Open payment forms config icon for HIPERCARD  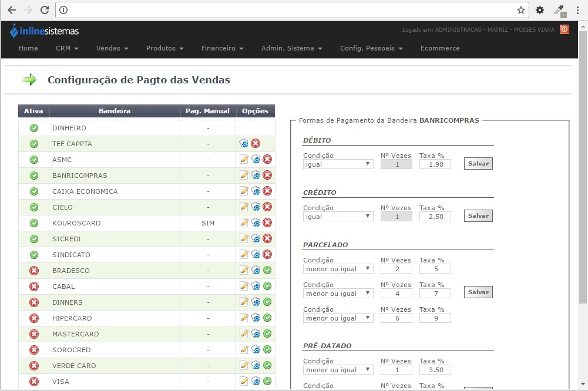point(256,318)
